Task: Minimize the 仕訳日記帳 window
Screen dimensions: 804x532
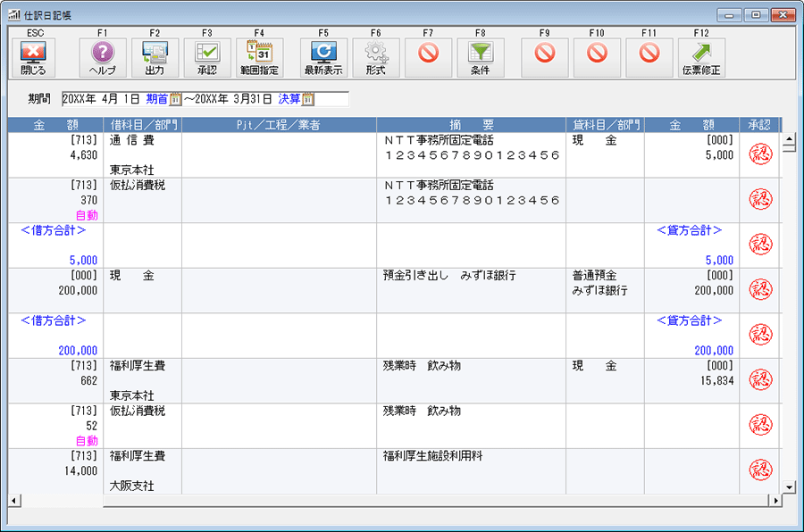Action: click(x=729, y=15)
